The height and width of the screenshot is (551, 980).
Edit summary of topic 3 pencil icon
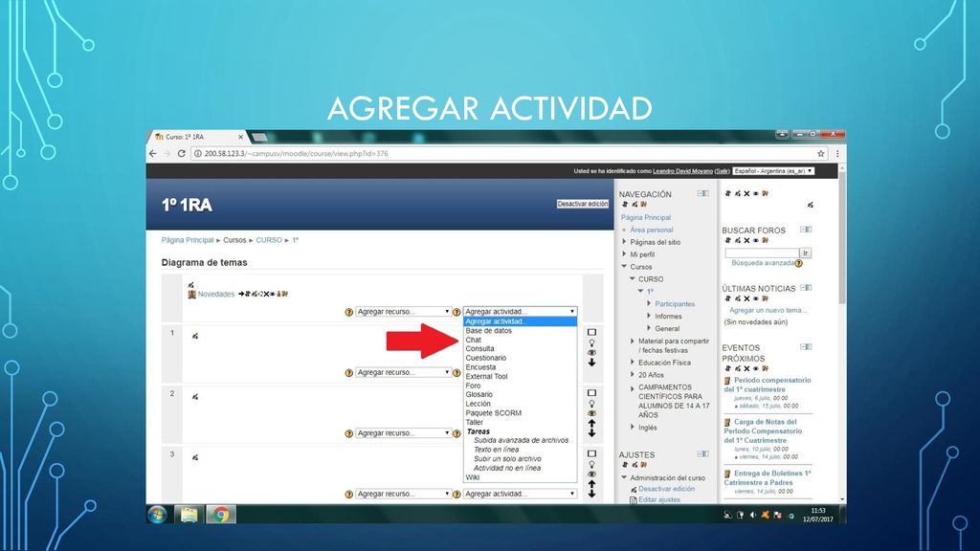coord(195,457)
